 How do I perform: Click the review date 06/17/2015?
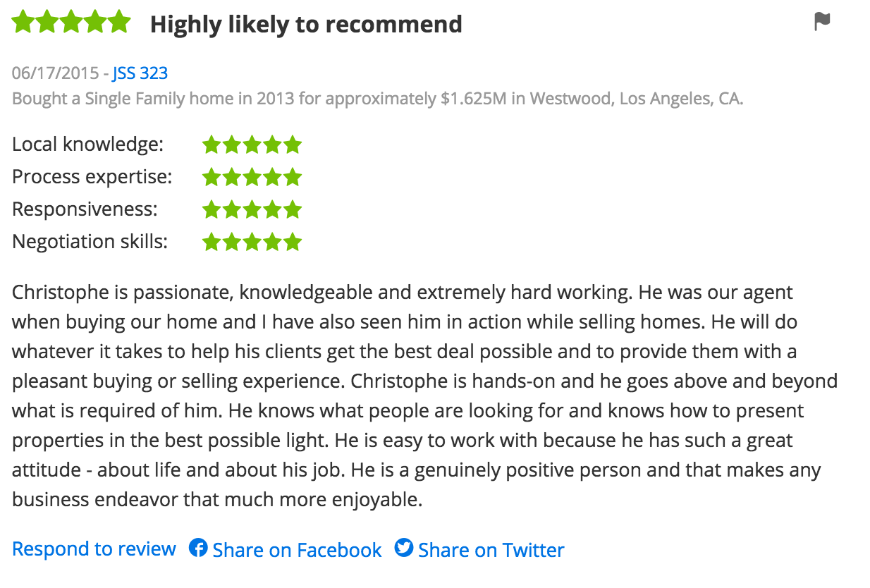click(55, 73)
